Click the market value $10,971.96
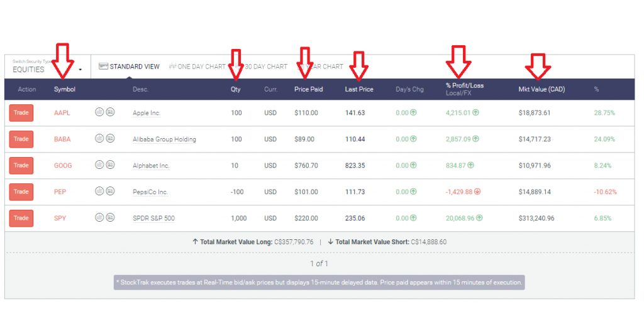This screenshot has height=319, width=644. 535,166
